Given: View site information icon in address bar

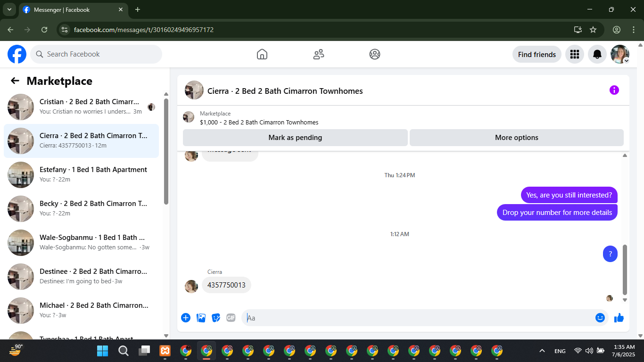Looking at the screenshot, I should coord(65,29).
